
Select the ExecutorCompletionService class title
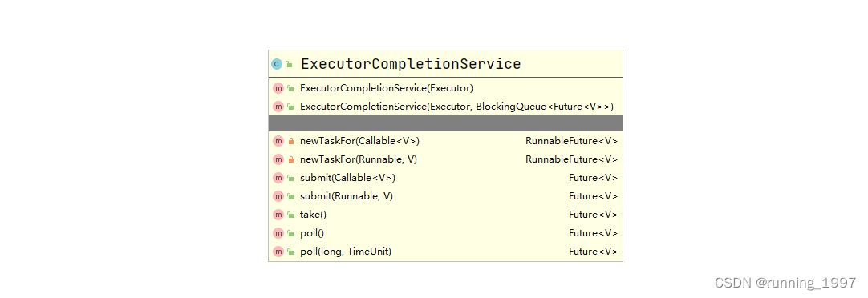click(x=411, y=64)
